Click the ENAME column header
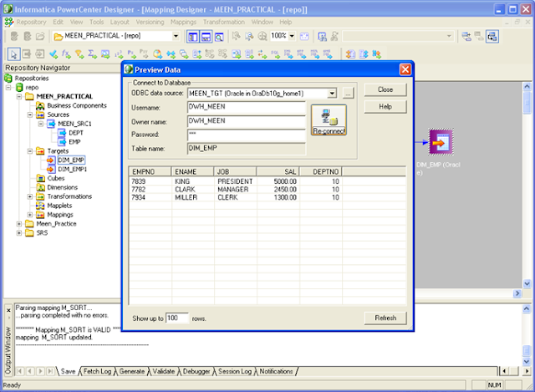The height and width of the screenshot is (392, 535). (192, 171)
